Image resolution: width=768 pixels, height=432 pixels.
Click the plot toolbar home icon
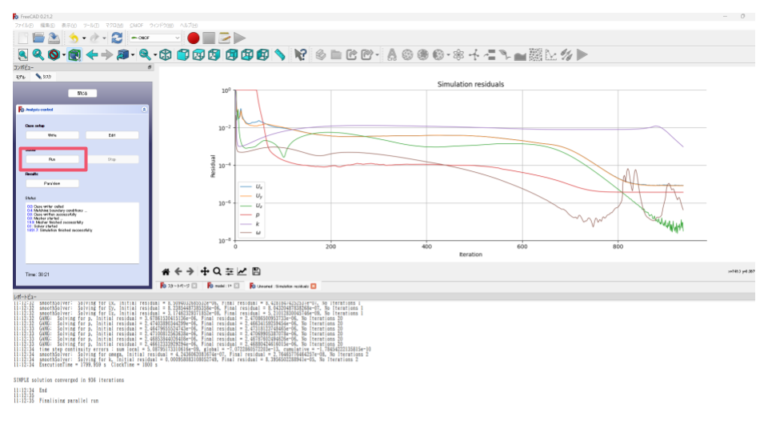(x=166, y=271)
